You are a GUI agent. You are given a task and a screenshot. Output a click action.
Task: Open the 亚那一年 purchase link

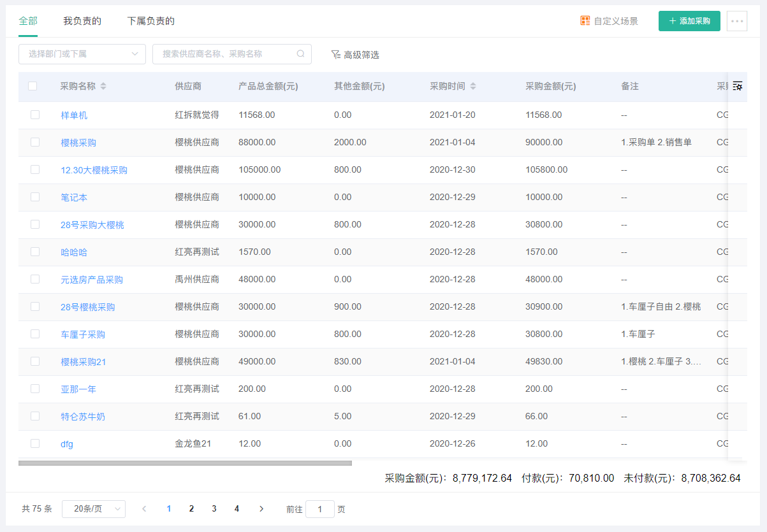coord(78,389)
